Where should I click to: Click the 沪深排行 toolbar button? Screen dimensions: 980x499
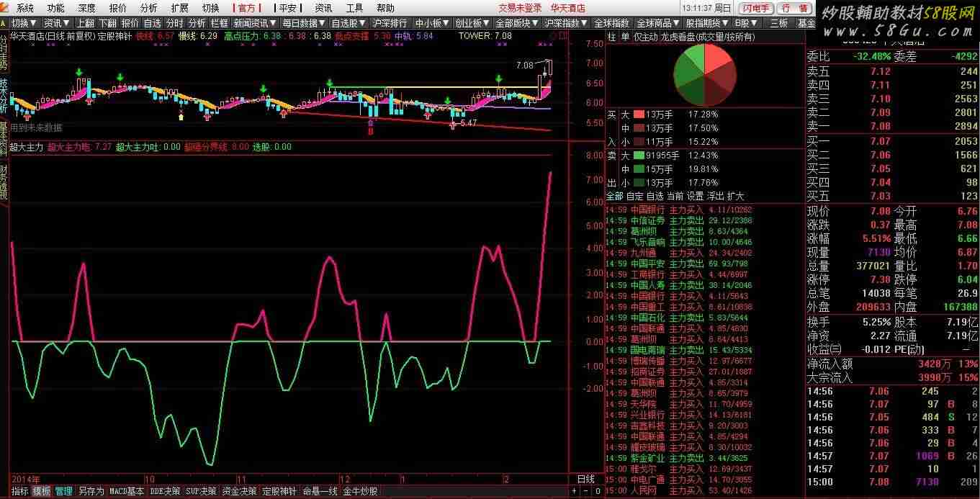tap(391, 23)
